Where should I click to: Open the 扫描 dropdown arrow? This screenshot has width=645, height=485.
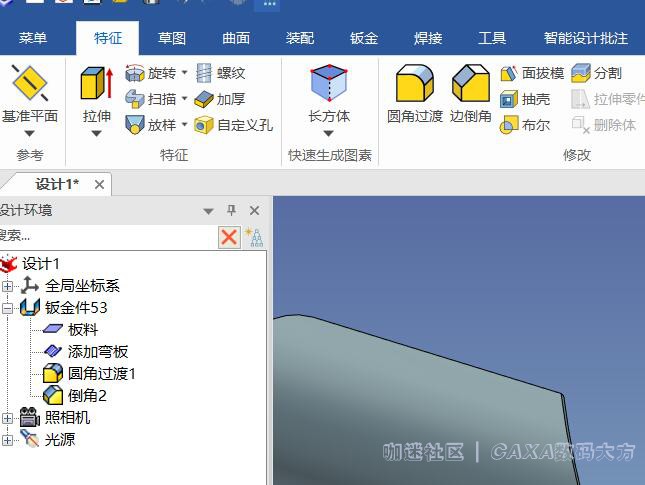[185, 99]
